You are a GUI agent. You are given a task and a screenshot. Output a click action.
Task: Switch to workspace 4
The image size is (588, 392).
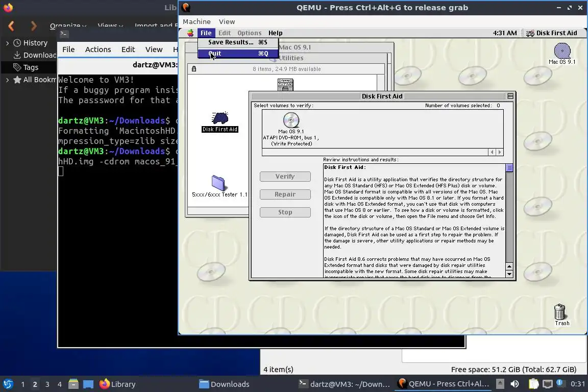click(60, 384)
